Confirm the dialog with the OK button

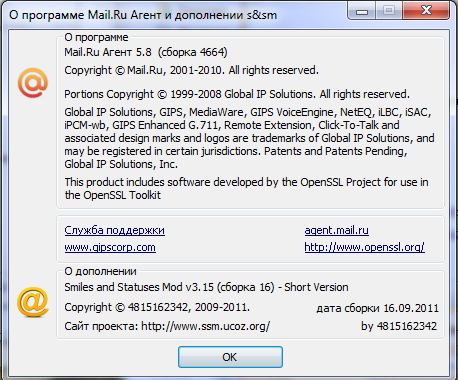point(230,357)
